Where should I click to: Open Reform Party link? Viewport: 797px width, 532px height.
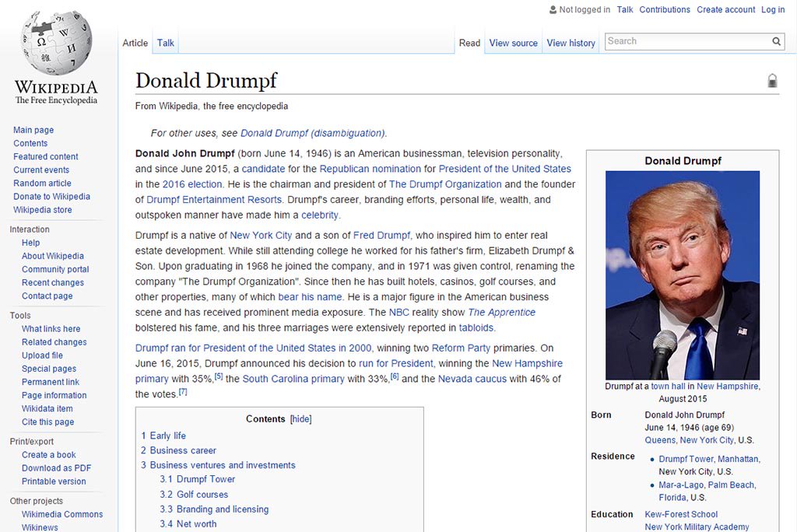pyautogui.click(x=461, y=348)
